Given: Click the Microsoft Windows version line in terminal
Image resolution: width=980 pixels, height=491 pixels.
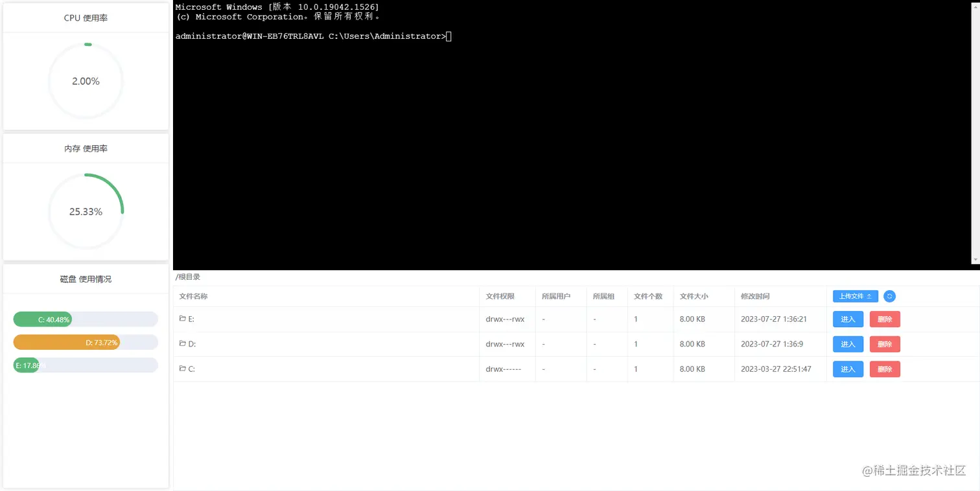Looking at the screenshot, I should (x=277, y=7).
